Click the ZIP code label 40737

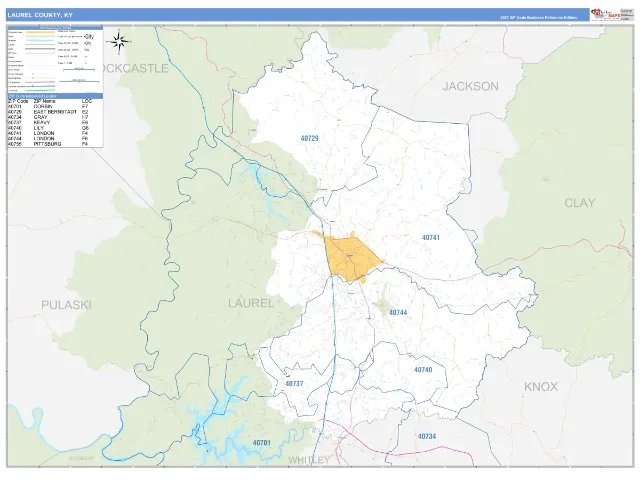pyautogui.click(x=294, y=384)
